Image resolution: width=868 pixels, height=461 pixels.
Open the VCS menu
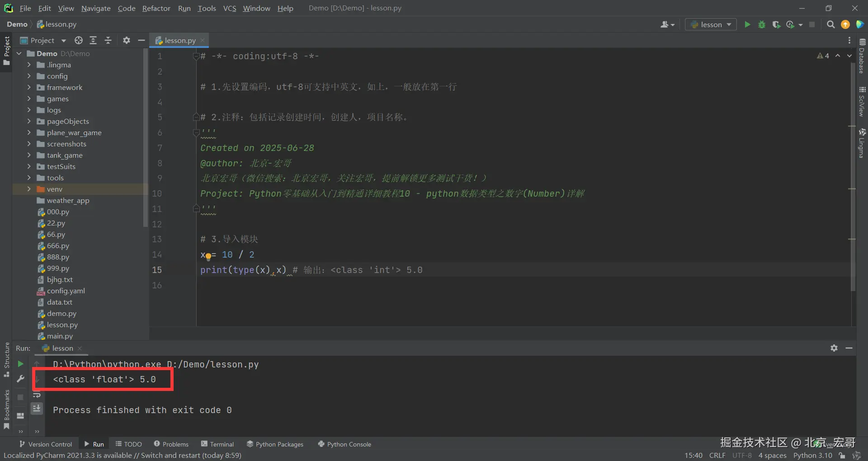coord(230,8)
